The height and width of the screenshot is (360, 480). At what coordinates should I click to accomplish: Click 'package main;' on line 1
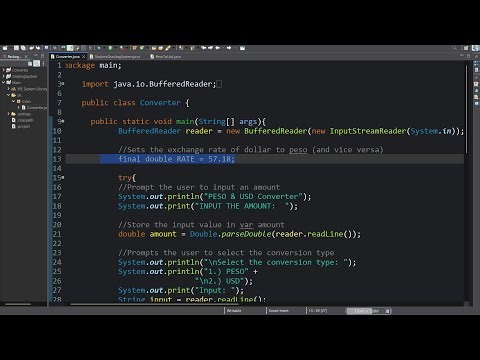click(93, 65)
